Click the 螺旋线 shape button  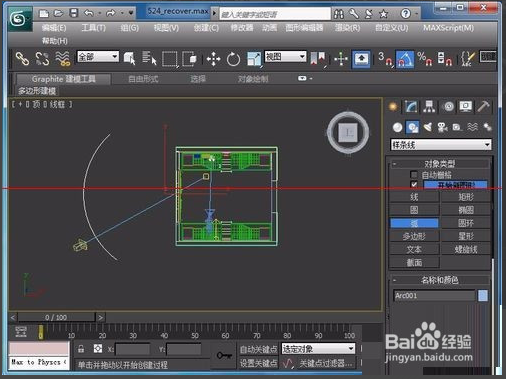[x=466, y=249]
